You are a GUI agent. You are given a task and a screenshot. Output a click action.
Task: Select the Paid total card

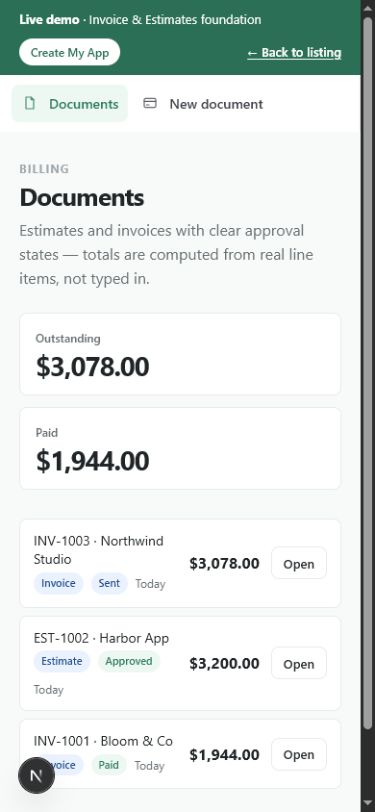point(180,448)
